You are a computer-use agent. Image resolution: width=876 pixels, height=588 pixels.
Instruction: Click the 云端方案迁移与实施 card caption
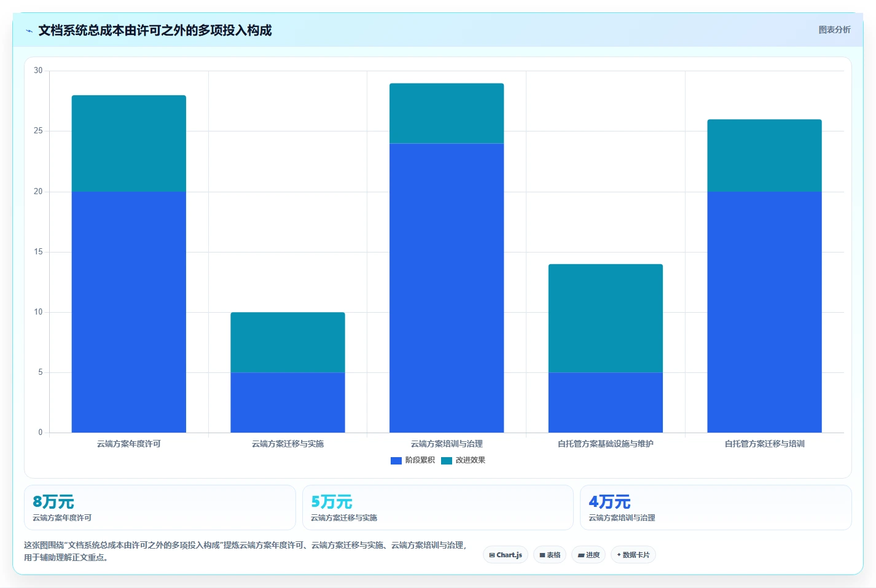(344, 518)
